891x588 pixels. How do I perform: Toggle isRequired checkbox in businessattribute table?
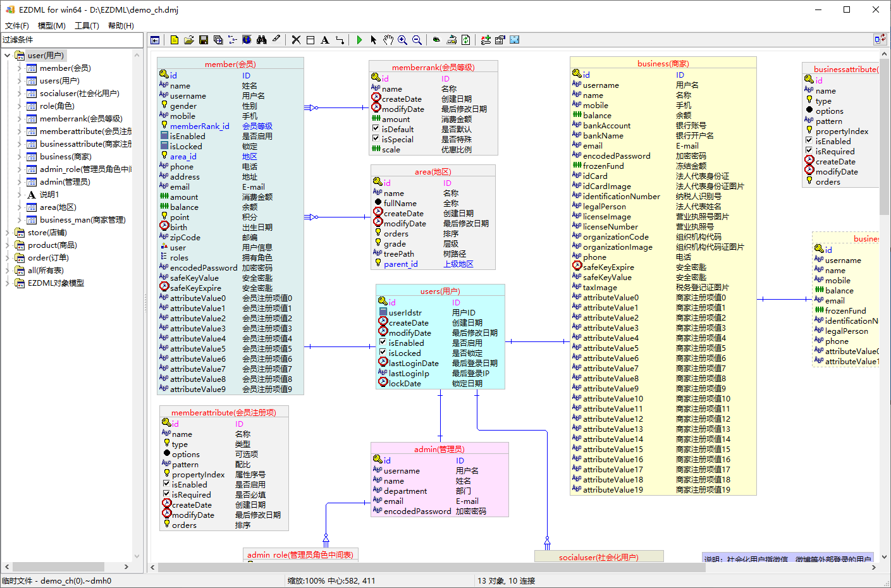(809, 151)
